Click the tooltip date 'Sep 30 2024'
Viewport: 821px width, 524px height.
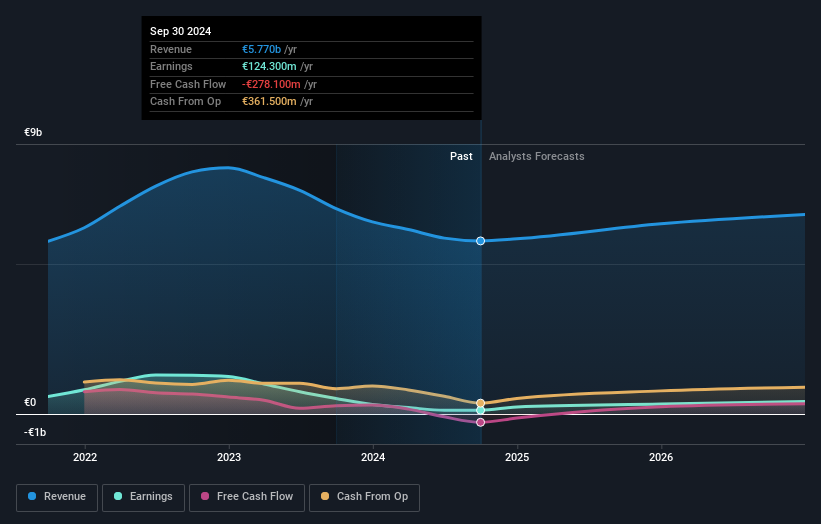(x=181, y=31)
